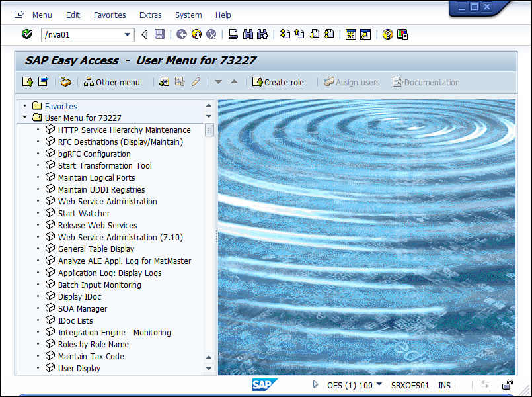This screenshot has width=532, height=397.
Task: Click the Print icon in the toolbar
Action: coord(233,34)
